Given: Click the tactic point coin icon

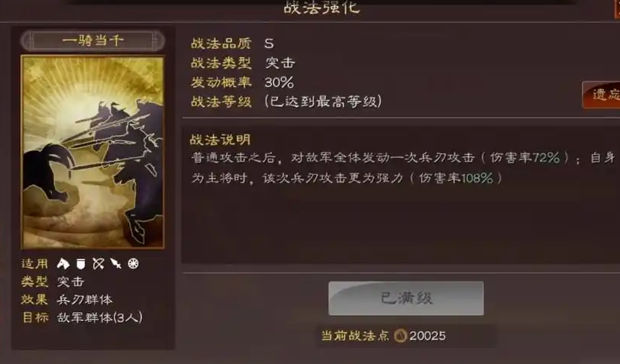Looking at the screenshot, I should tap(400, 336).
